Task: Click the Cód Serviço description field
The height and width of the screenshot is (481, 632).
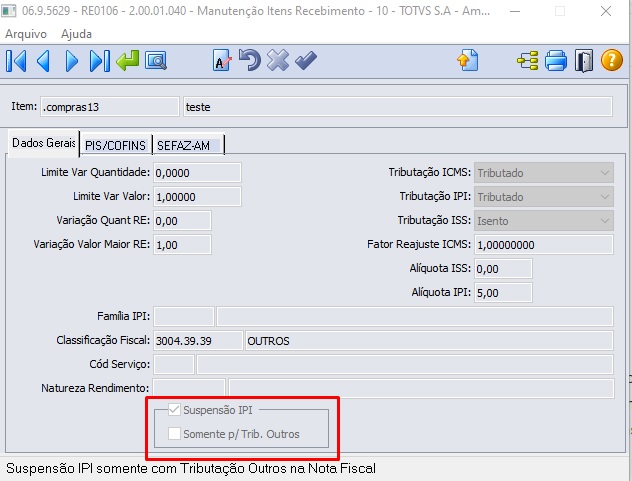Action: pos(405,364)
